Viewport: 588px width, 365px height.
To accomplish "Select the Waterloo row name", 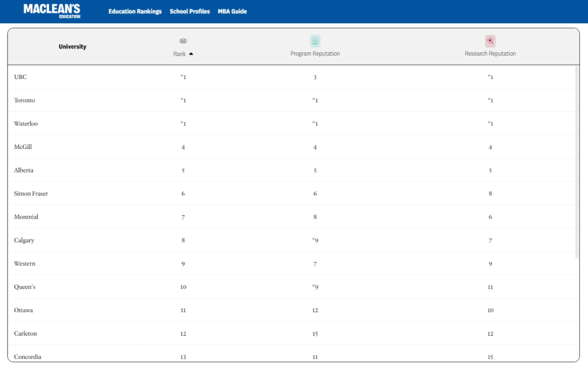I will pos(26,124).
